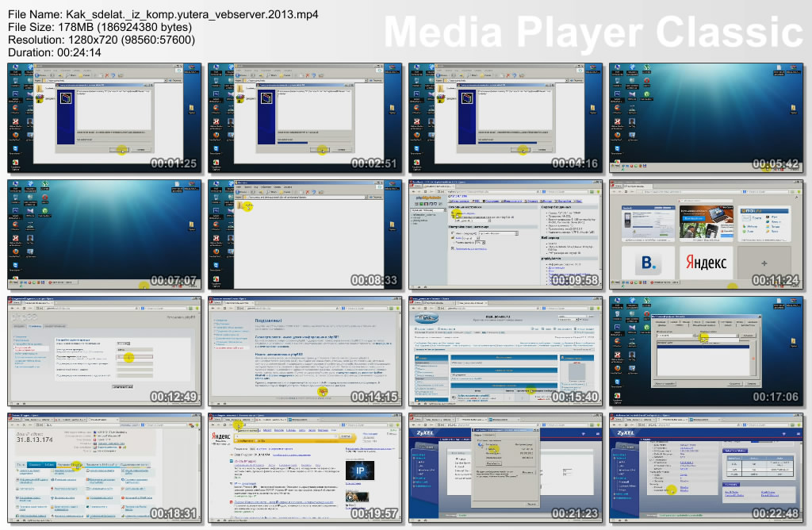Click the Media Player Classic watermark title

coord(593,33)
